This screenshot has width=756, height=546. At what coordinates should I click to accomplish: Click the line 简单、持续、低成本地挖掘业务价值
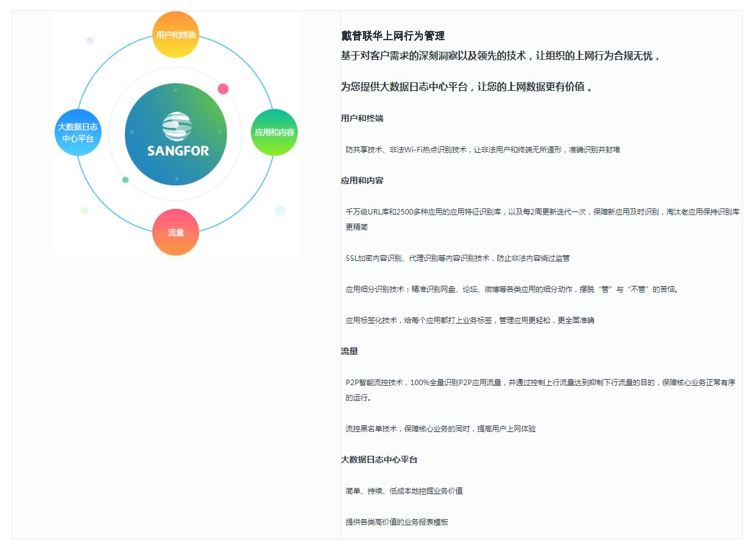point(404,491)
